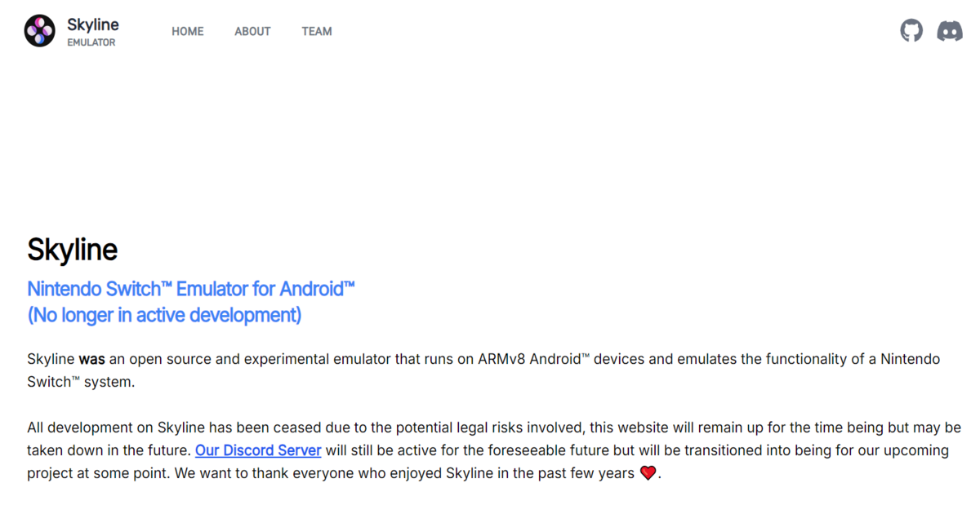
Task: Click the "taken down in the future" text
Action: coord(108,450)
